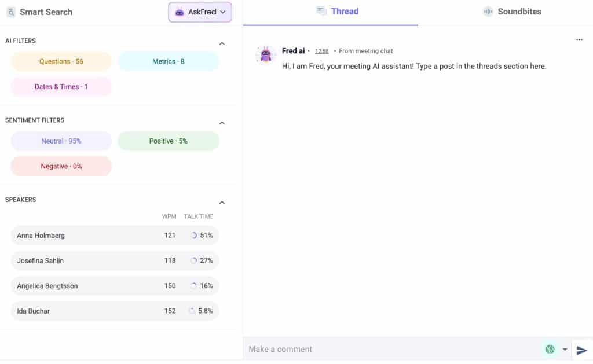Toggle the Neutral sentiment filter
This screenshot has height=364, width=593.
tap(61, 141)
